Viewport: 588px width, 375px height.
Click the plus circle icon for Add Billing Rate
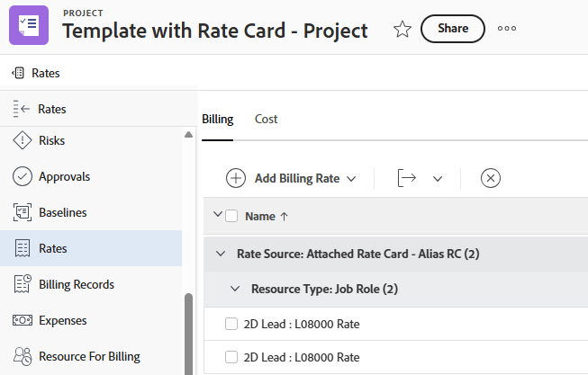coord(236,178)
